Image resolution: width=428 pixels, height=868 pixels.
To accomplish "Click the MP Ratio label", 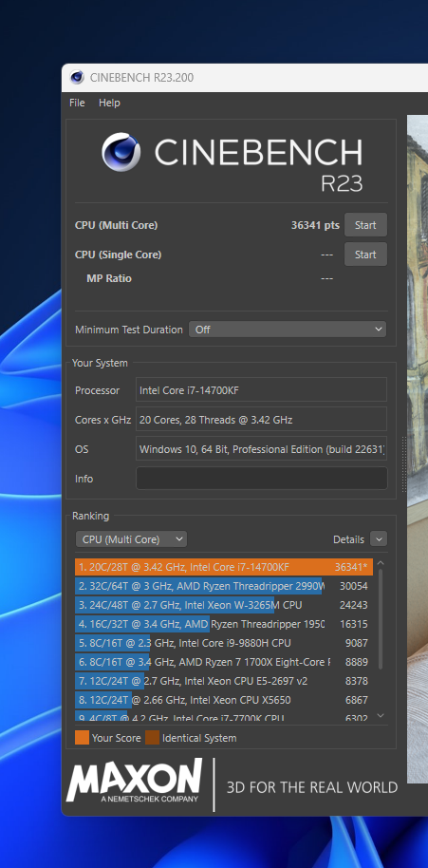I will click(x=109, y=278).
